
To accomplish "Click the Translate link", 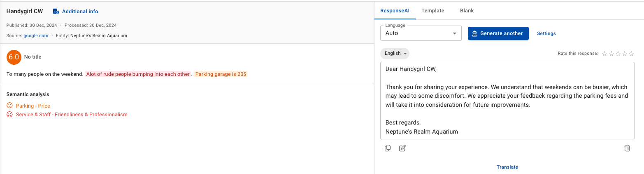I will coord(507,167).
